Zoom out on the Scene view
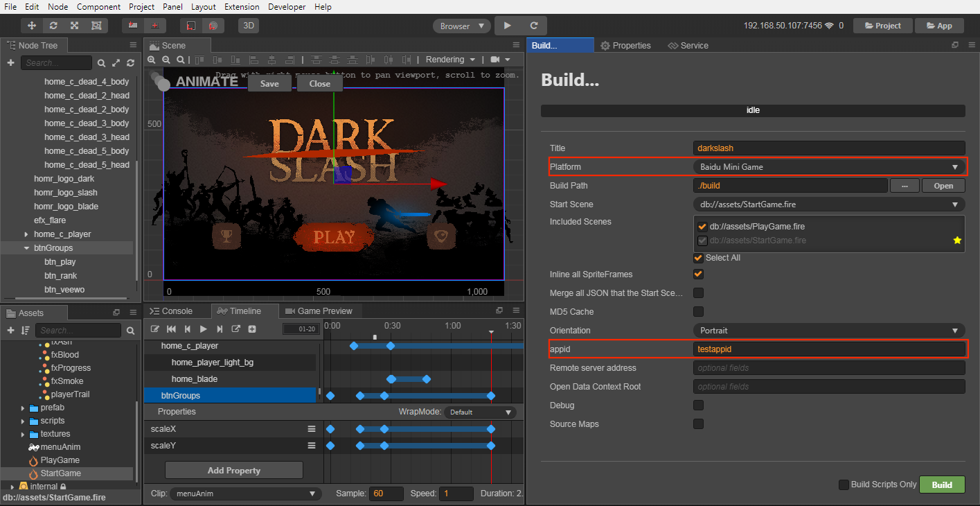The width and height of the screenshot is (980, 506). tap(166, 60)
